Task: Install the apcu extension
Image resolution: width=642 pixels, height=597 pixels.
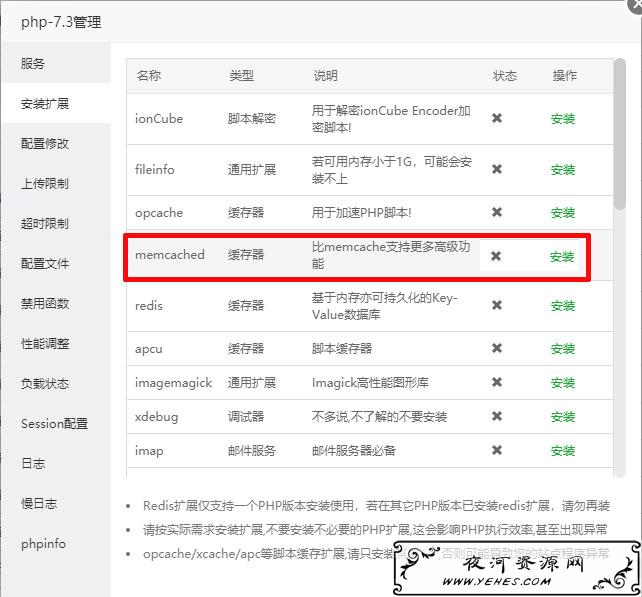Action: click(x=563, y=348)
